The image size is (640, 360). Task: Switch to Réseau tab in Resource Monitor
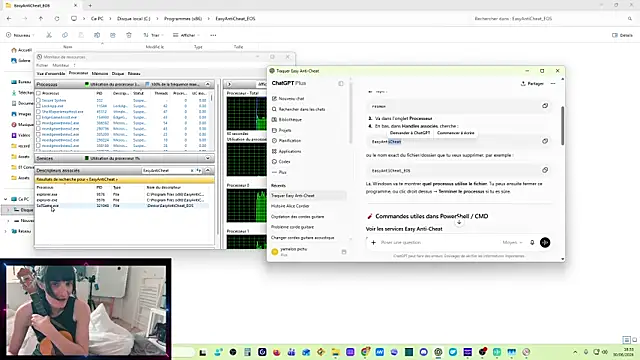coord(134,73)
